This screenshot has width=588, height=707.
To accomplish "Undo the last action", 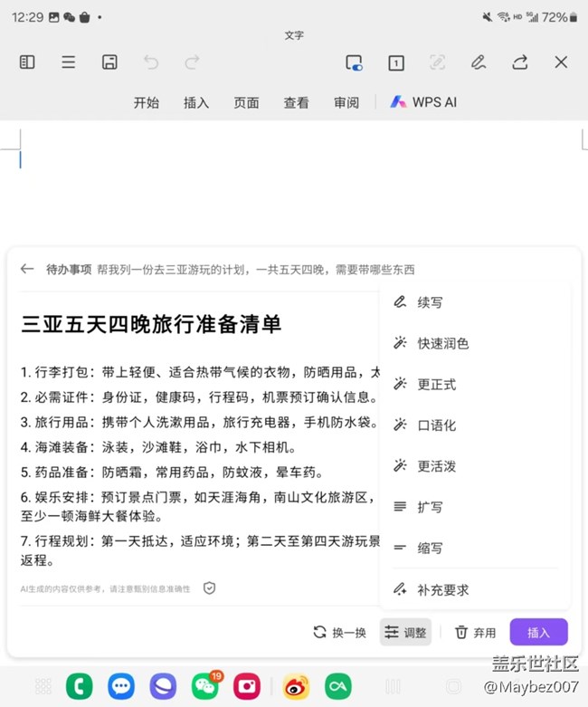I will [x=151, y=62].
